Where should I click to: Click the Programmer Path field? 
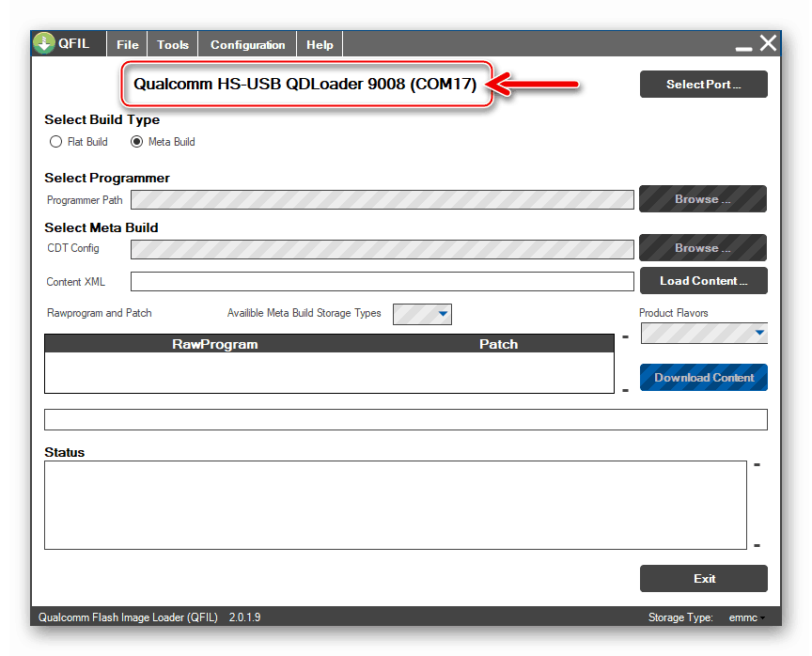point(383,200)
